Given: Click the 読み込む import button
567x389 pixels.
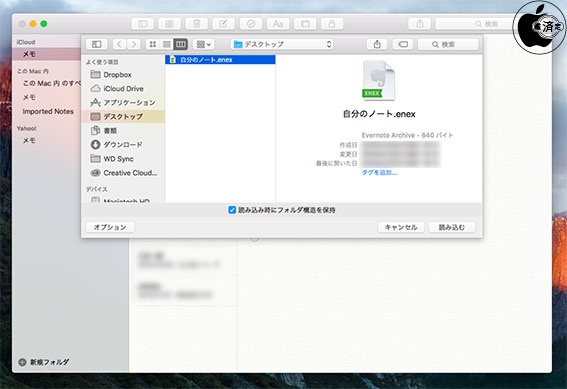Looking at the screenshot, I should click(452, 227).
